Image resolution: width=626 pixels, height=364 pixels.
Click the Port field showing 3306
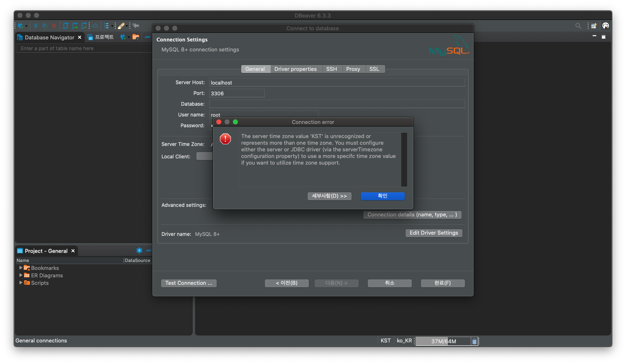237,93
